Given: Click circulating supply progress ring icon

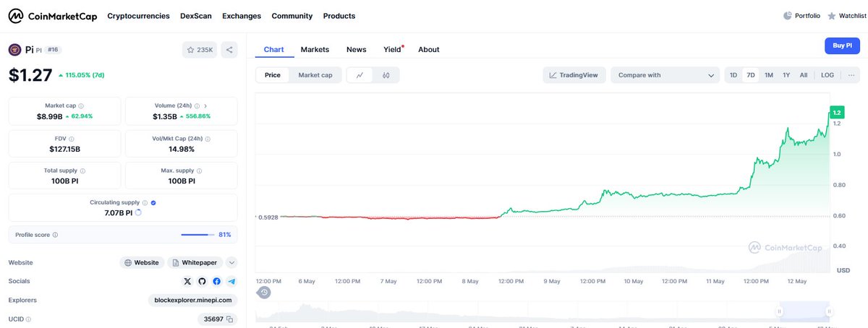Looking at the screenshot, I should coord(138,213).
